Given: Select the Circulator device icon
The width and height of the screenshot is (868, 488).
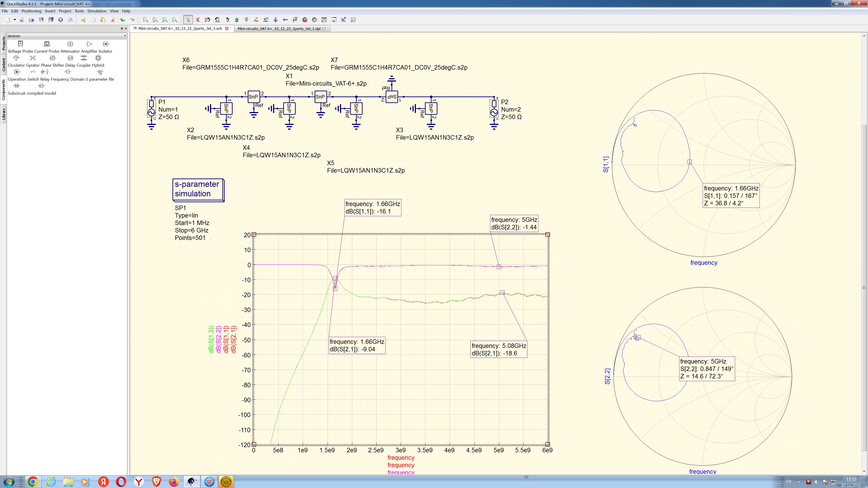Looking at the screenshot, I should 16,58.
